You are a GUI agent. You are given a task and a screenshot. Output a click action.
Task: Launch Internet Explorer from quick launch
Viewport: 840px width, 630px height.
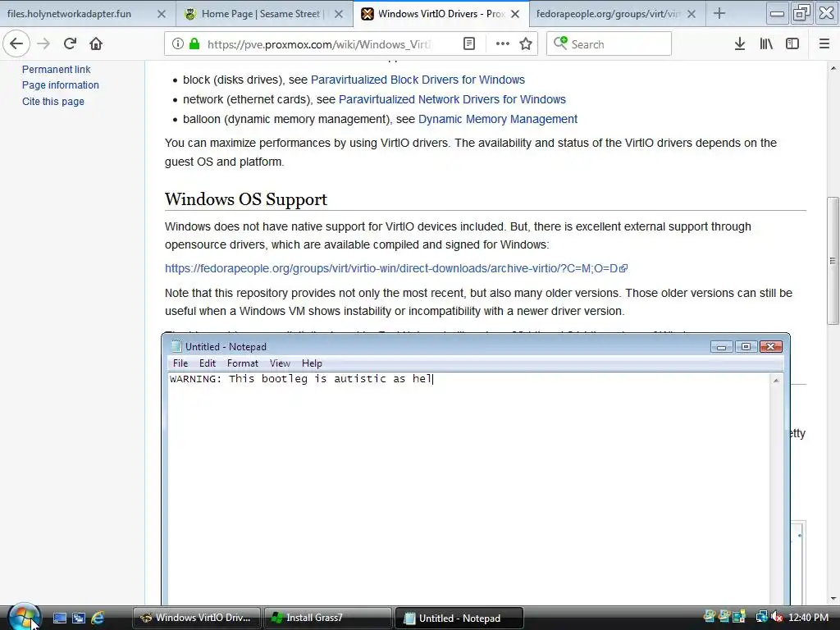click(x=98, y=619)
